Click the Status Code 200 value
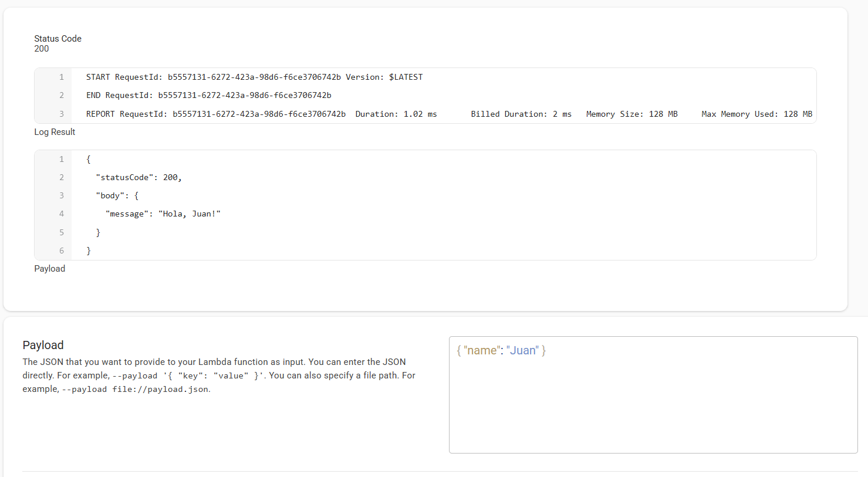This screenshot has width=868, height=477. [41, 49]
